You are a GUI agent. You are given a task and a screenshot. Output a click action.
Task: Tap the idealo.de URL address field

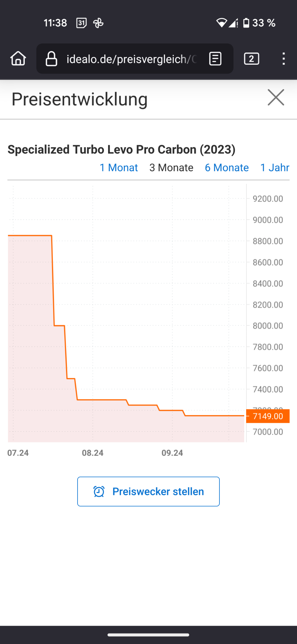click(x=131, y=59)
